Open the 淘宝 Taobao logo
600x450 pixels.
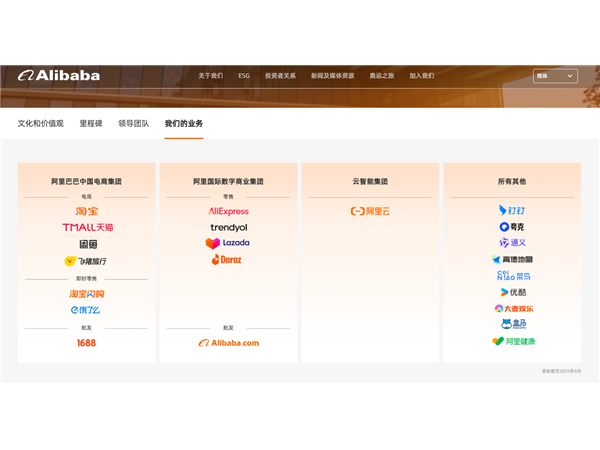pos(87,211)
